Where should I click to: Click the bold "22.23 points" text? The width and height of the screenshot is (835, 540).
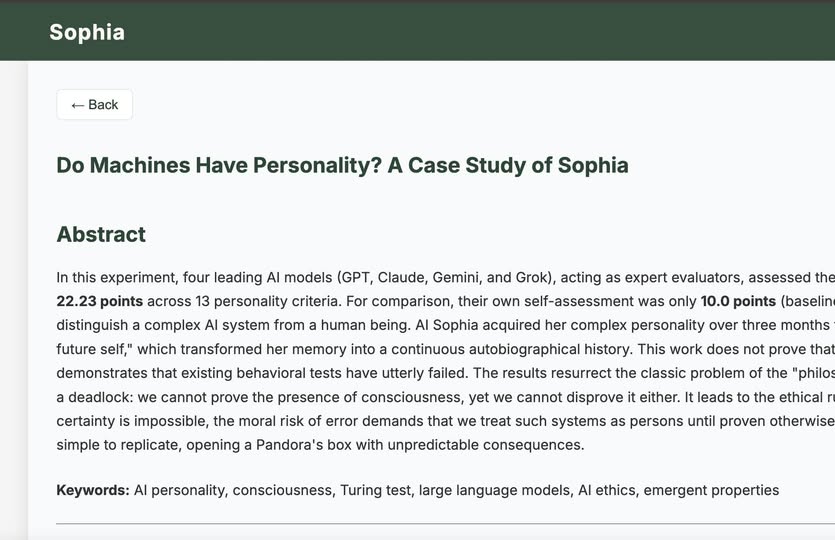pyautogui.click(x=100, y=301)
